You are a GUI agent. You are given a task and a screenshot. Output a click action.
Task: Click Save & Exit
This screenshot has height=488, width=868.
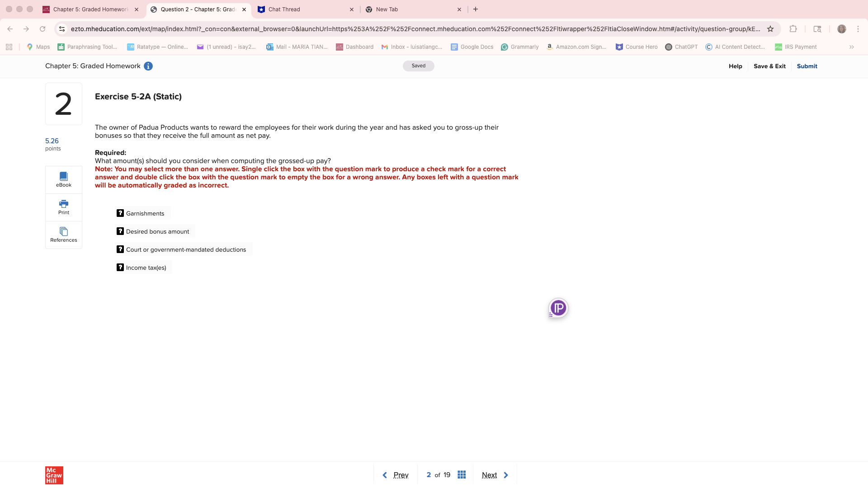(x=769, y=66)
